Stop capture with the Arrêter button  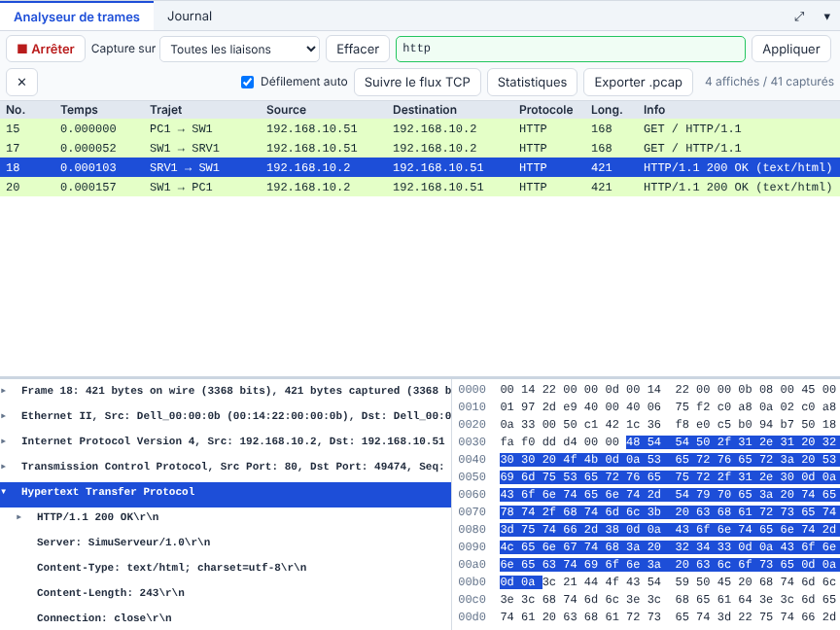[x=46, y=49]
